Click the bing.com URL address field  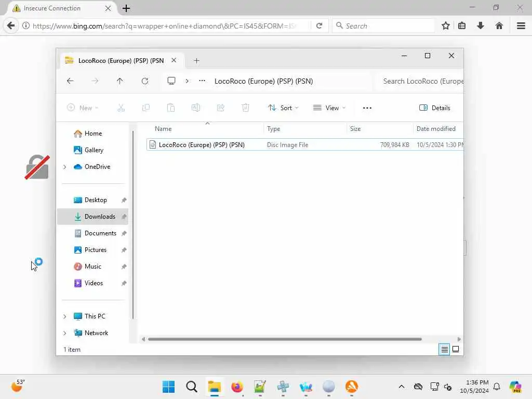point(164,26)
